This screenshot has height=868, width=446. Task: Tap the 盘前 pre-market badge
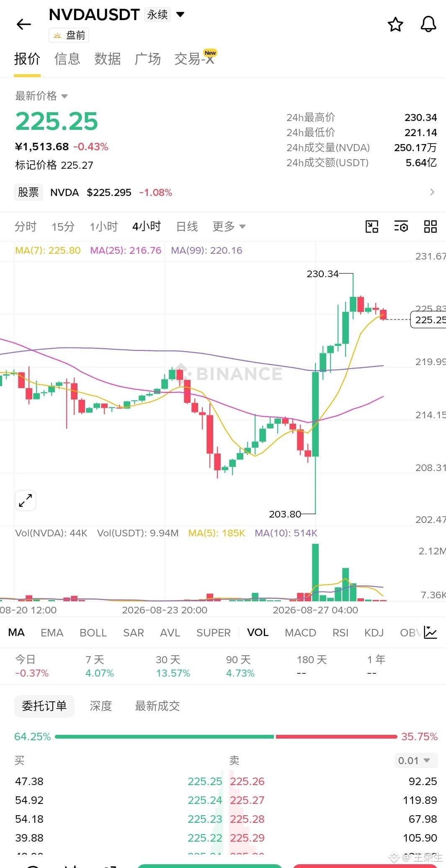tap(69, 36)
